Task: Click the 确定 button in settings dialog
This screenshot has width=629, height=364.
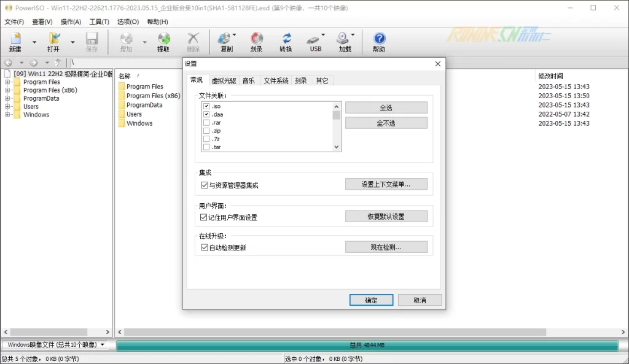Action: [371, 300]
